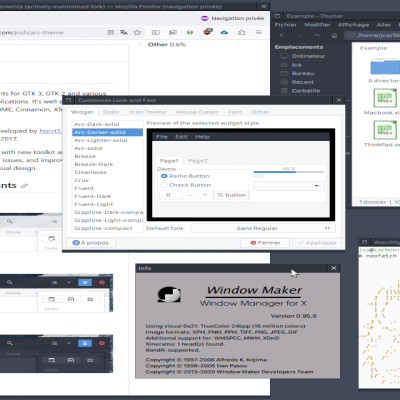Image resolution: width=400 pixels, height=400 pixels.
Task: Select Arc-Lighter-solid in the widget list
Action: (x=107, y=140)
